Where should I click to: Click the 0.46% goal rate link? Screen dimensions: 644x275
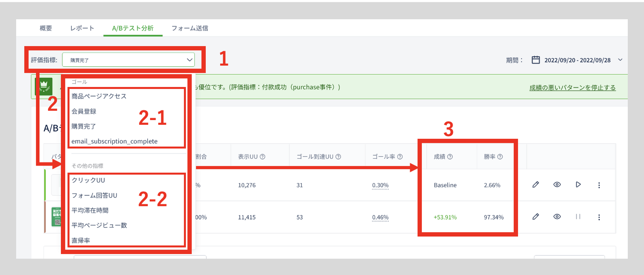click(x=380, y=217)
